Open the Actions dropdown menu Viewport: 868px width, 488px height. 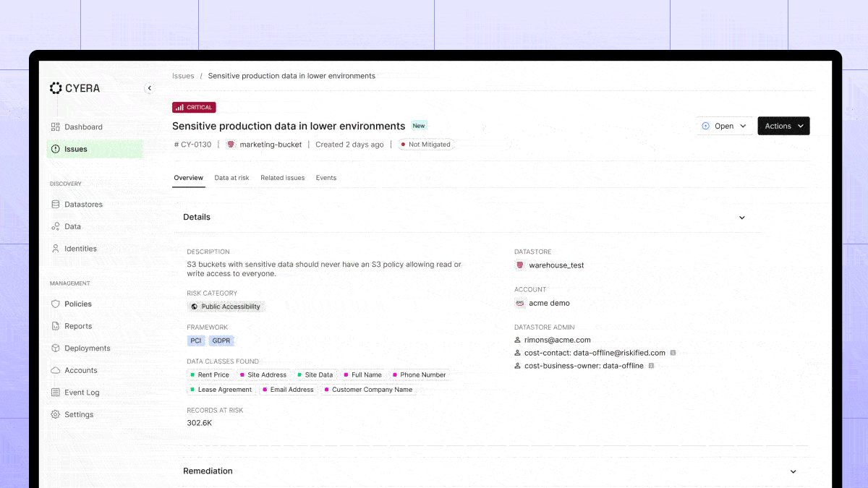783,125
